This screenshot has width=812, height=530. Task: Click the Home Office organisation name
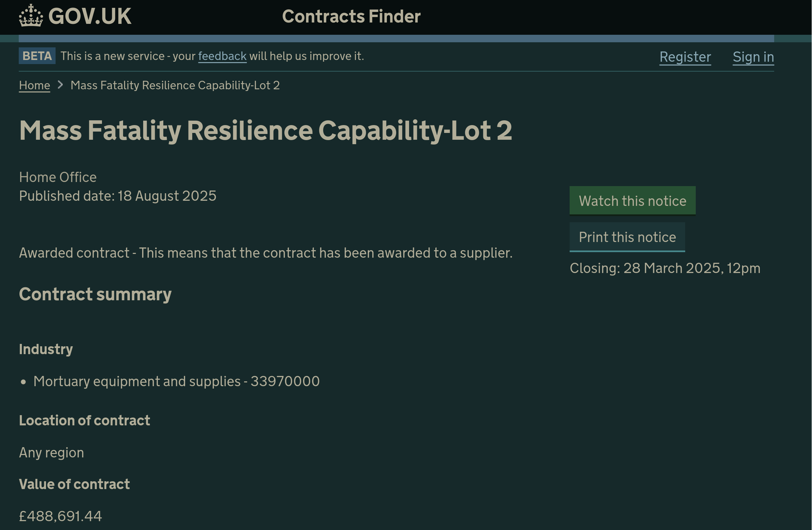[58, 177]
